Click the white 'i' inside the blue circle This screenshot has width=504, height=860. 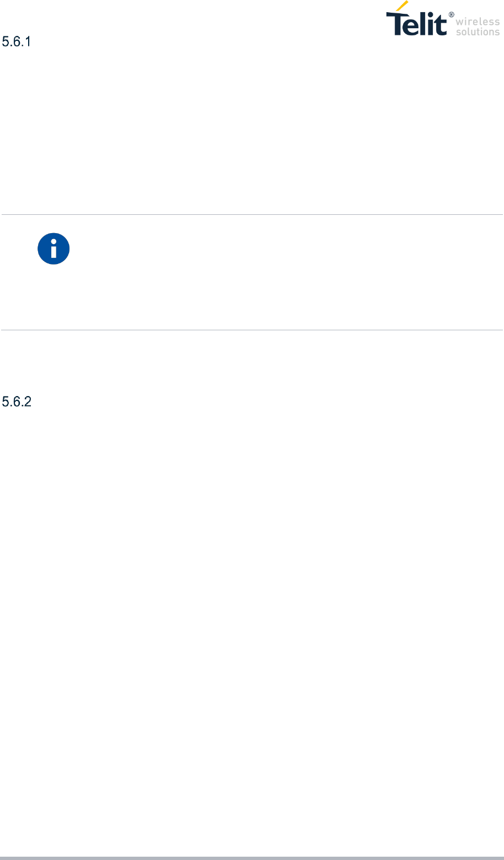[x=54, y=249]
